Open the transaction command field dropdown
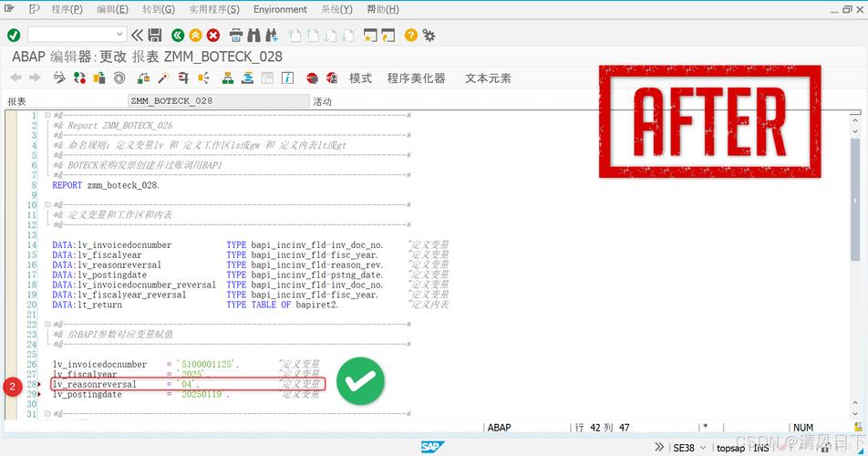 (x=119, y=36)
